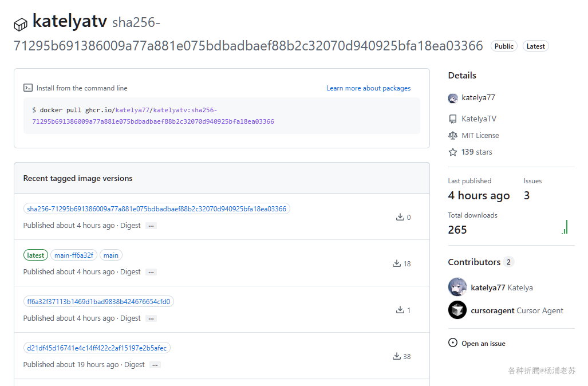Click the scales icon beside MIT License
This screenshot has height=386, width=588.
click(x=453, y=135)
